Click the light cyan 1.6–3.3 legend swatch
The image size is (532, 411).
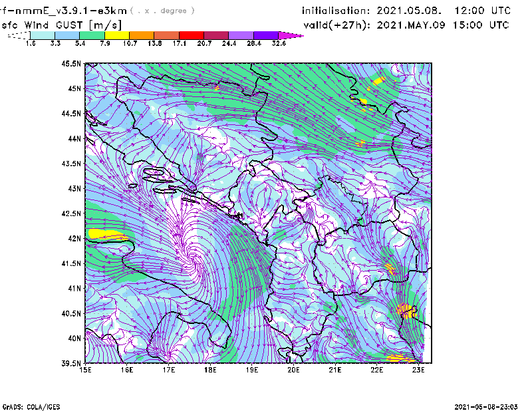point(43,35)
